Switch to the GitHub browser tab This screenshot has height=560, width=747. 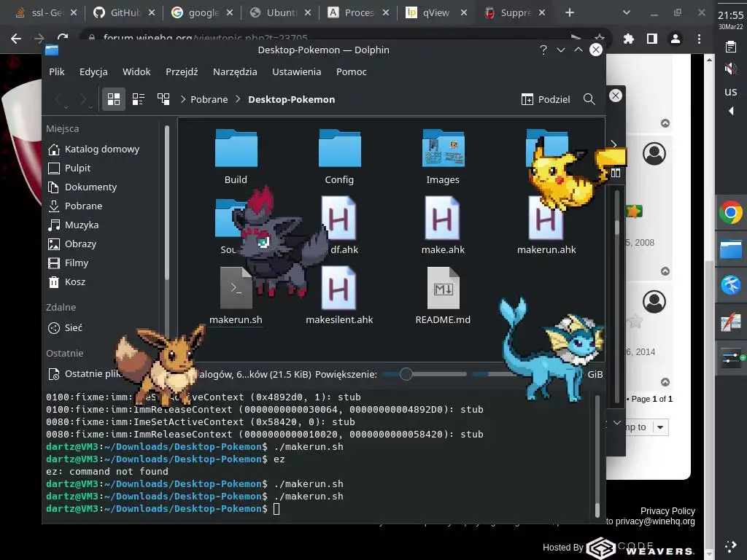pos(124,13)
